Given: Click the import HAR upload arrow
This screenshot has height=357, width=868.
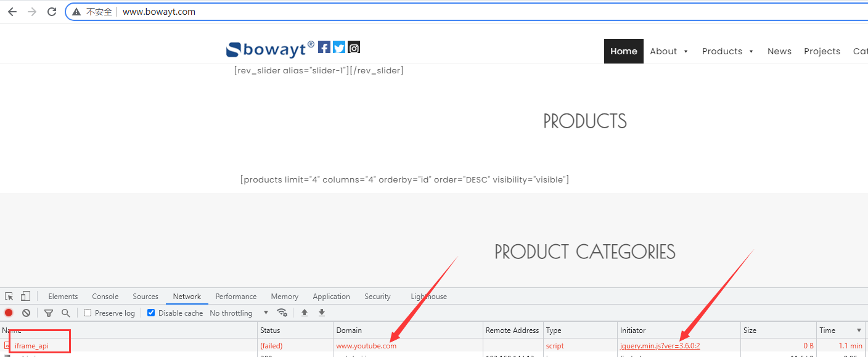Looking at the screenshot, I should (305, 313).
